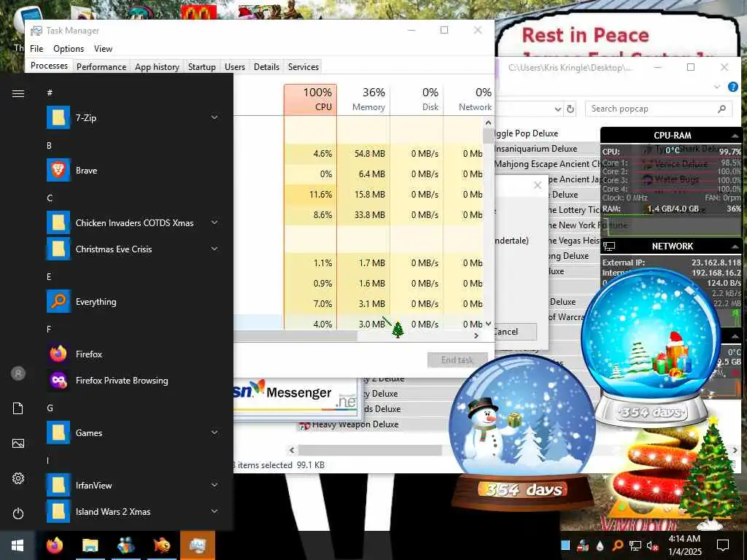Screen dimensions: 747x560
Task: Open the Action Center notifications icon
Action: tap(723, 545)
